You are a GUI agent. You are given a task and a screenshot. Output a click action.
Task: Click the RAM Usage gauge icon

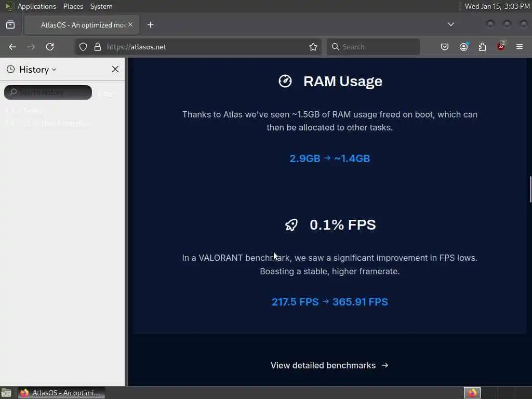[x=285, y=81]
